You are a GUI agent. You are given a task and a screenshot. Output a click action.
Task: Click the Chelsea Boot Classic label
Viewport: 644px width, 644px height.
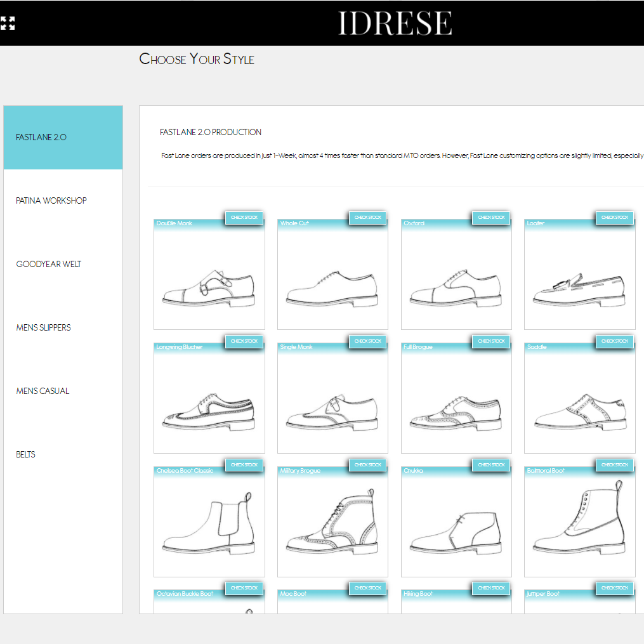pos(185,470)
